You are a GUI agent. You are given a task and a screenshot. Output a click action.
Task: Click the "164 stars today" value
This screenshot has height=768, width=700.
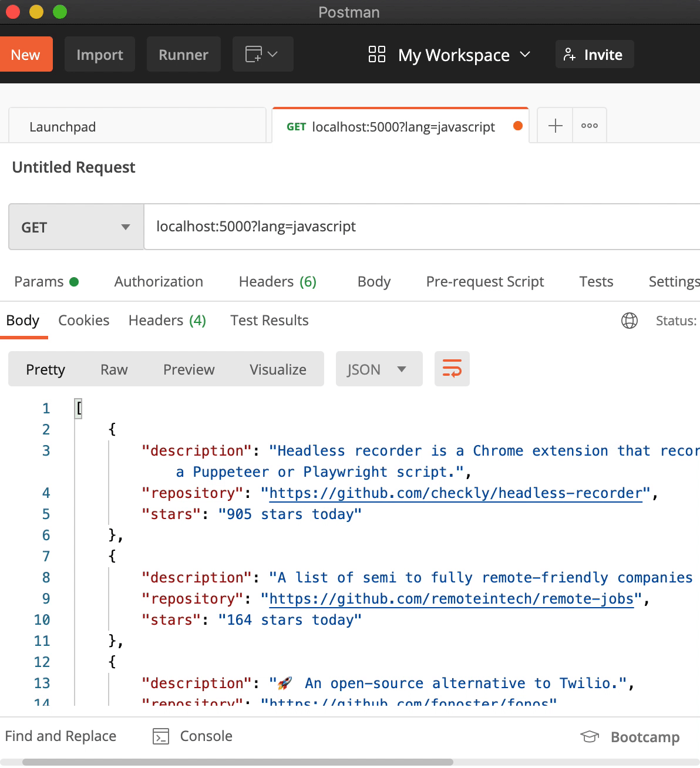click(x=290, y=619)
